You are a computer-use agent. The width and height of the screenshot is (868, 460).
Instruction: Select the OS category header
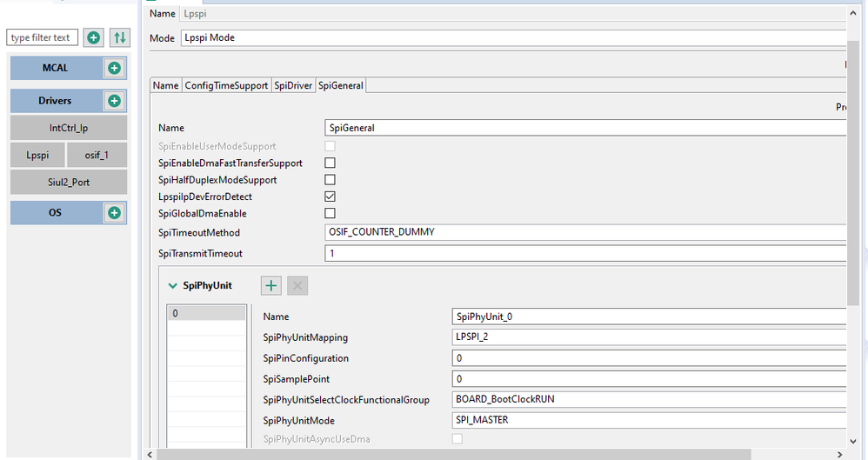(x=56, y=213)
